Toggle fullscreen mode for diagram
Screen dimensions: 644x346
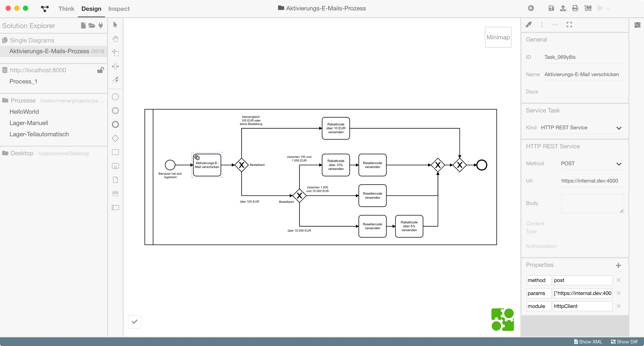pyautogui.click(x=569, y=25)
